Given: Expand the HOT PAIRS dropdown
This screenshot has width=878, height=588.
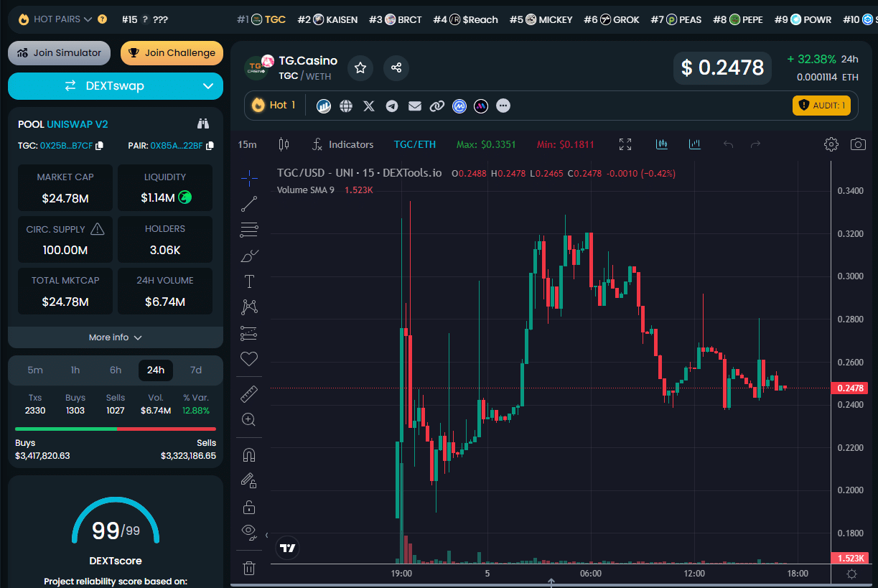Looking at the screenshot, I should (63, 19).
